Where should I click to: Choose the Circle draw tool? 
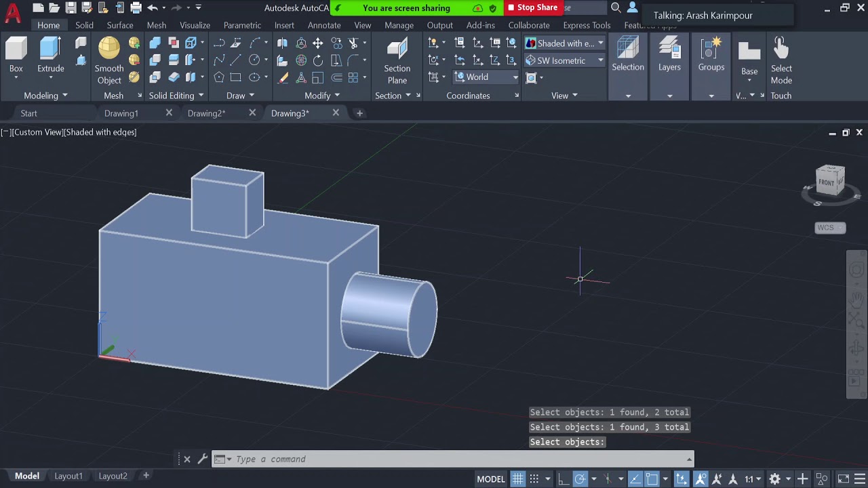pyautogui.click(x=254, y=60)
